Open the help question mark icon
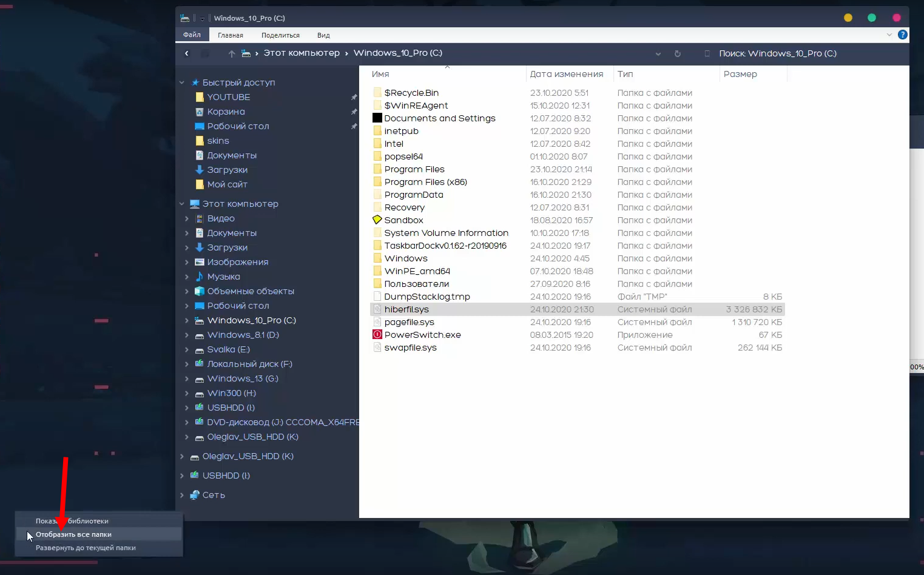Viewport: 924px width, 575px height. click(x=903, y=35)
